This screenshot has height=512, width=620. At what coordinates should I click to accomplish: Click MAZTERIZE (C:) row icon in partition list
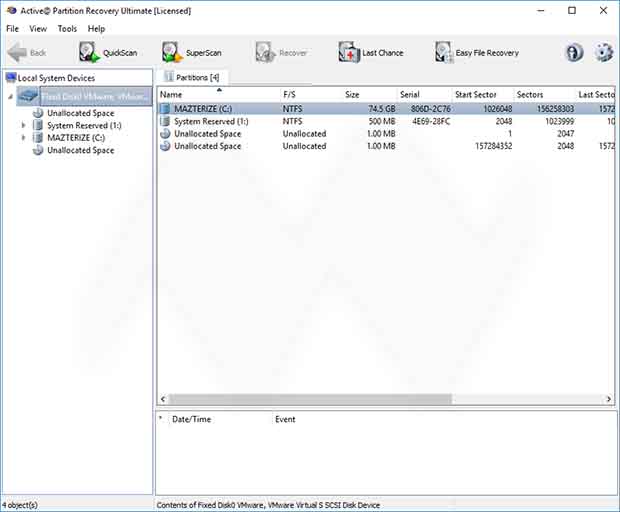pos(165,108)
